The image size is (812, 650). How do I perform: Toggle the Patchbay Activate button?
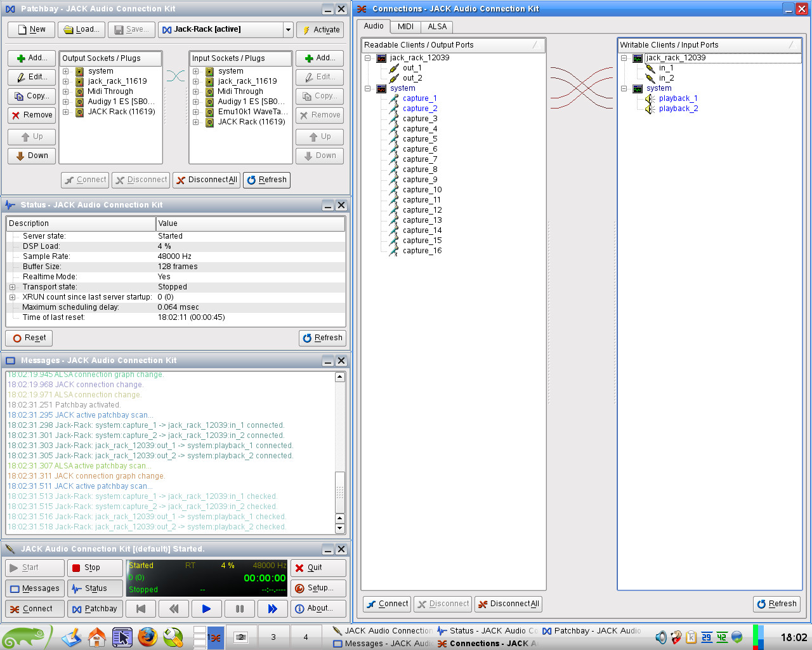coord(320,30)
